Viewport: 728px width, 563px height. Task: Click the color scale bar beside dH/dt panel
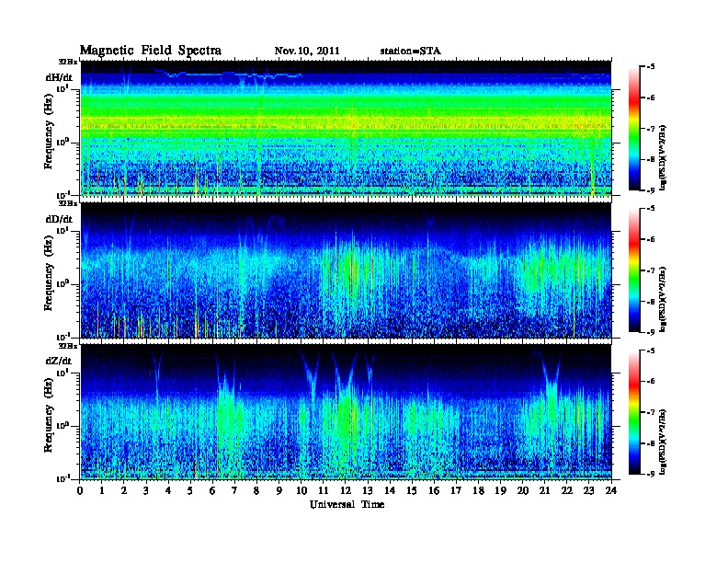pos(634,128)
